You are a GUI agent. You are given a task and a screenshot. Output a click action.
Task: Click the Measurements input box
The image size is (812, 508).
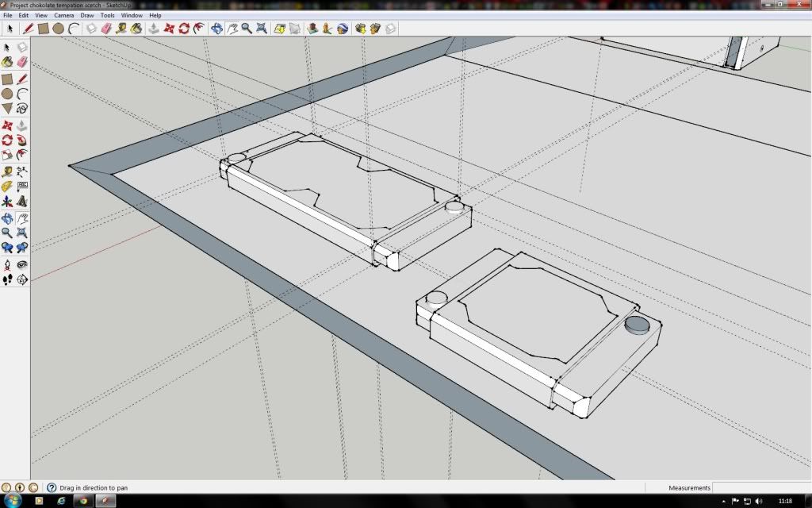coord(761,488)
